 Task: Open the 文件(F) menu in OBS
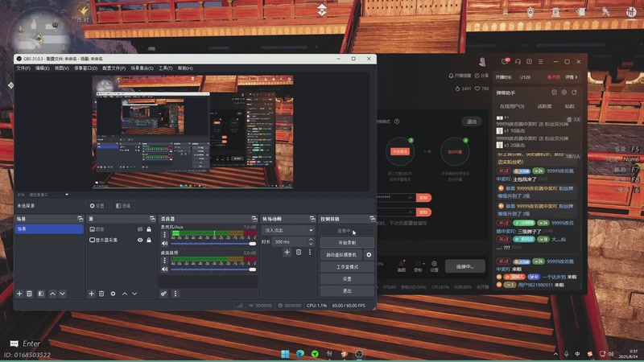[23, 68]
